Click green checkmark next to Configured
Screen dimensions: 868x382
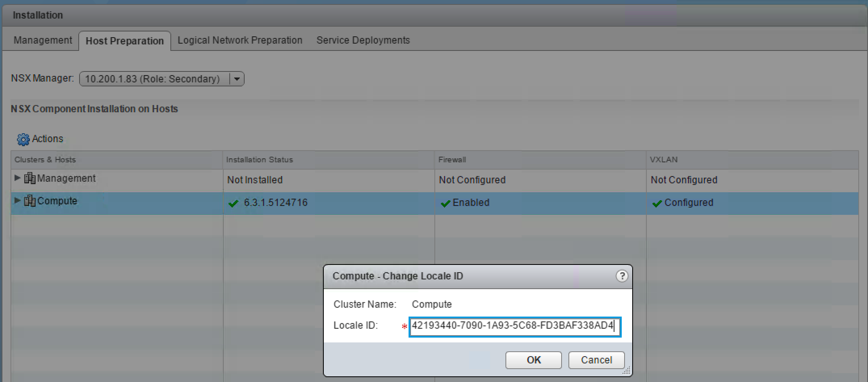[657, 203]
